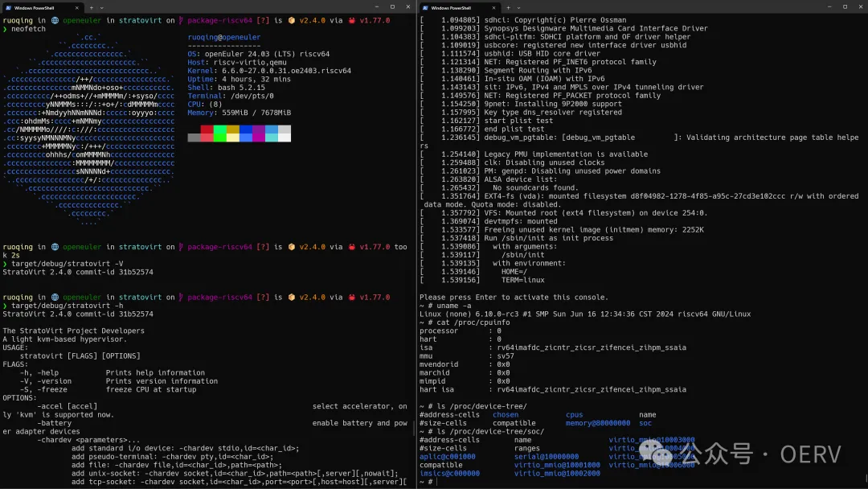This screenshot has height=489, width=868.
Task: Close the left PowerShell window
Action: (x=407, y=6)
